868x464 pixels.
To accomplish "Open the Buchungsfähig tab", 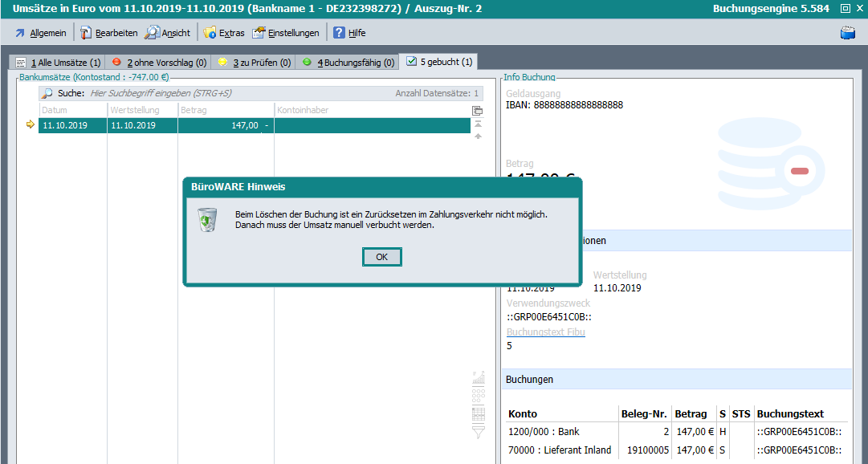I will tap(348, 62).
